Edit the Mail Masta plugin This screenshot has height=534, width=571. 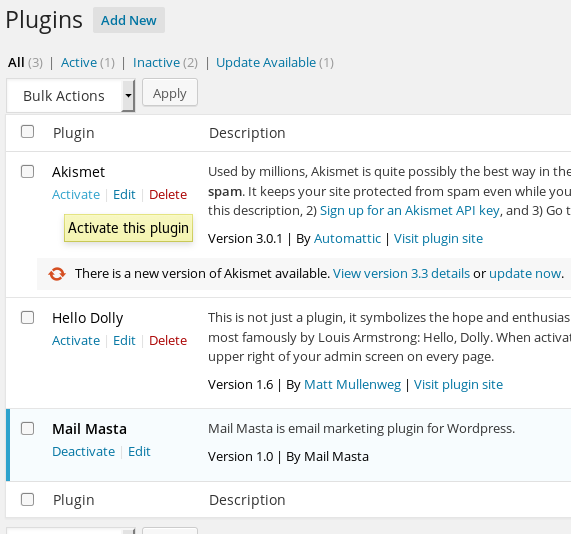coord(139,452)
